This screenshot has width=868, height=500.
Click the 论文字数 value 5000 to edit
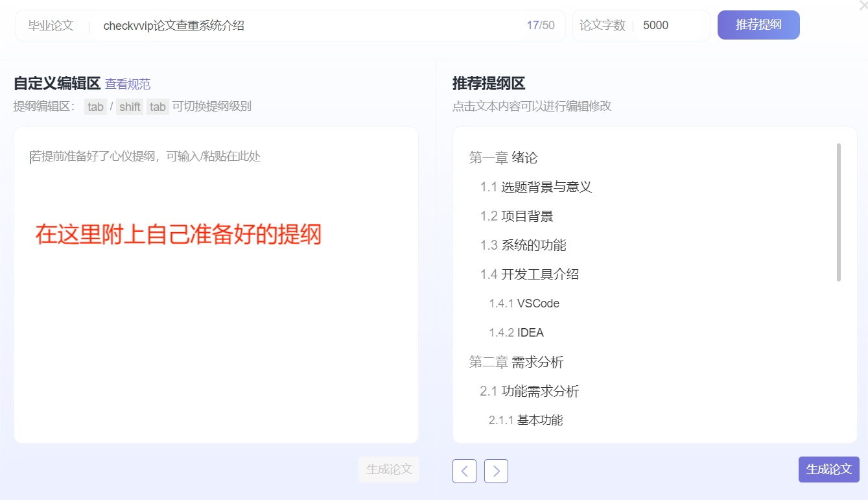pyautogui.click(x=656, y=25)
